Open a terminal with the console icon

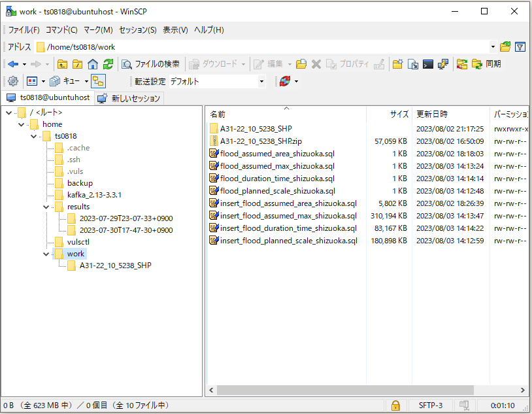(428, 64)
